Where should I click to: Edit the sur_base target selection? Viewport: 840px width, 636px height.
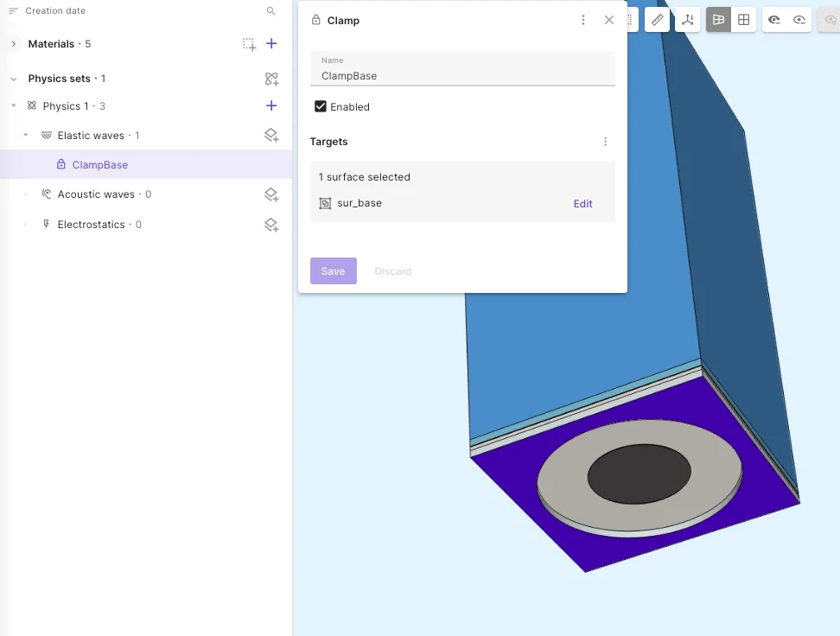point(582,204)
